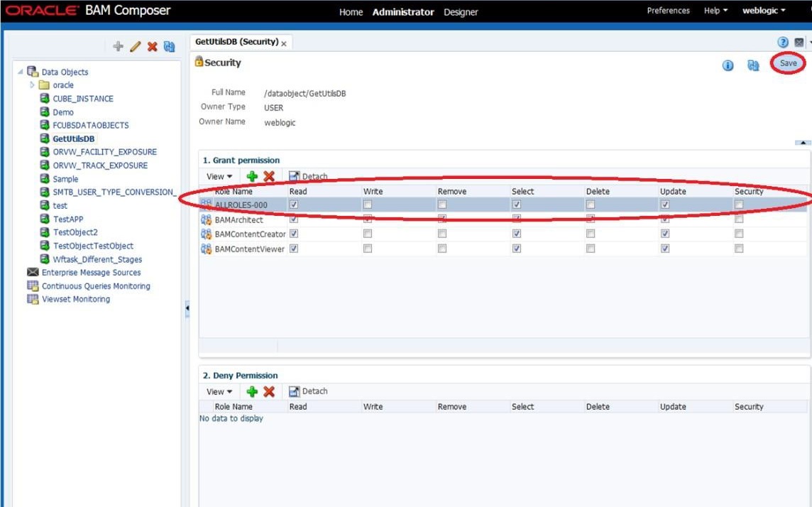Viewport: 812px width, 507px height.
Task: Toggle Write checkbox for ALLROLES-000
Action: 368,205
